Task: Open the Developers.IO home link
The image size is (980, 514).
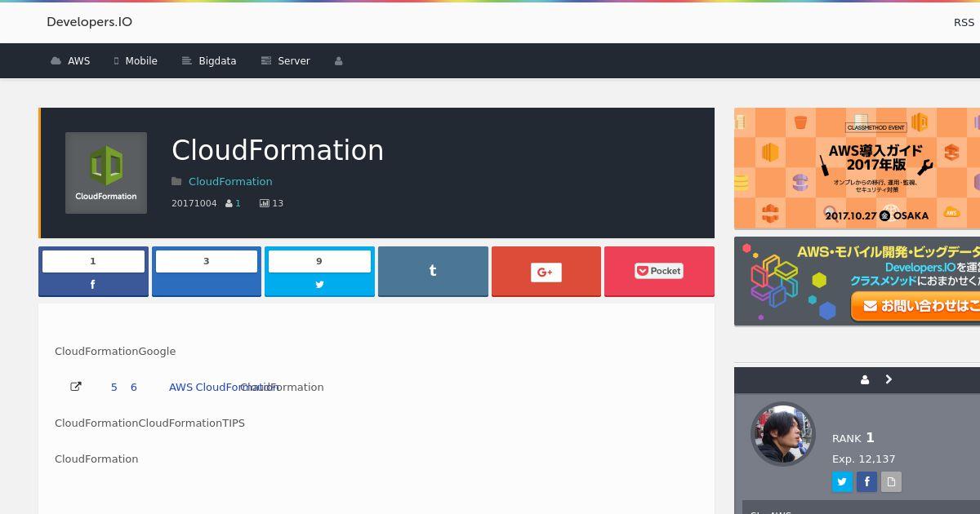Action: pos(89,22)
